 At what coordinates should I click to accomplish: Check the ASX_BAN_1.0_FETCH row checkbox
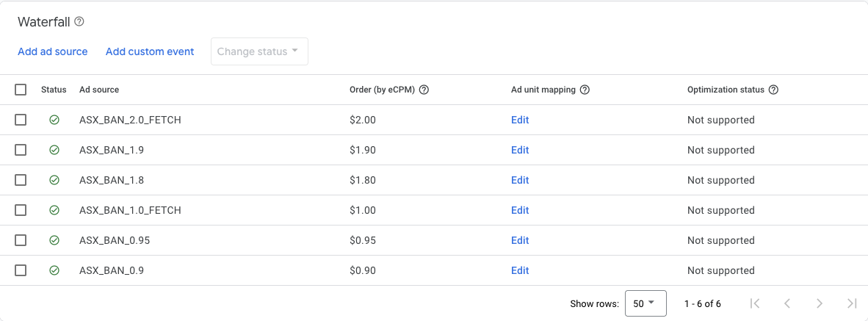tap(21, 210)
